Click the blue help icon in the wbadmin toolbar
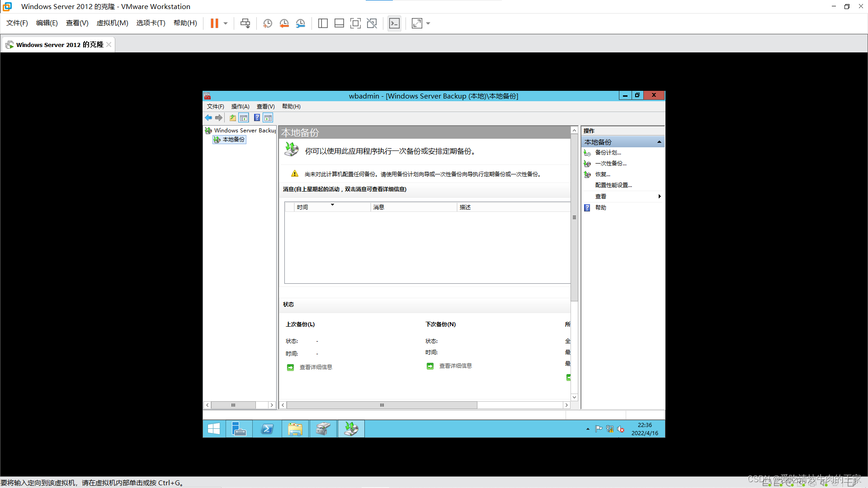 [x=257, y=118]
